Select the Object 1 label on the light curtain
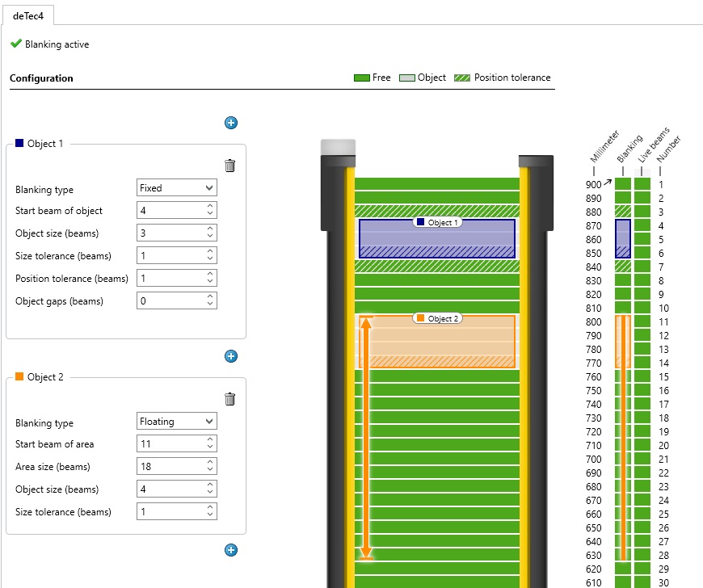The height and width of the screenshot is (588, 703). (438, 222)
